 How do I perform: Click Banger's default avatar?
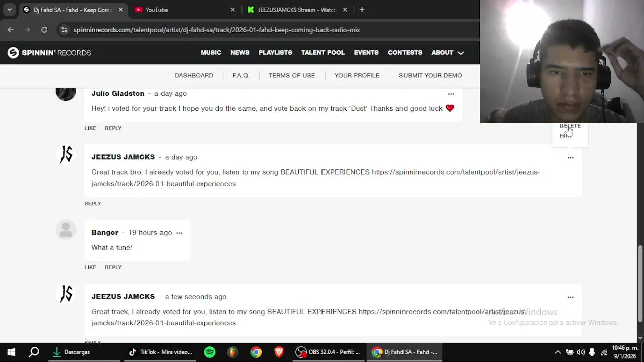66,230
